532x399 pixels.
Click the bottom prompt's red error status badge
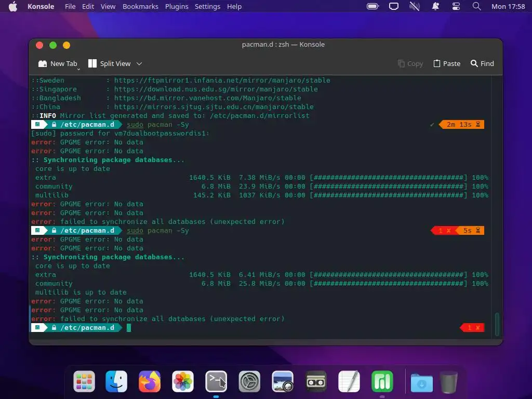[472, 328]
